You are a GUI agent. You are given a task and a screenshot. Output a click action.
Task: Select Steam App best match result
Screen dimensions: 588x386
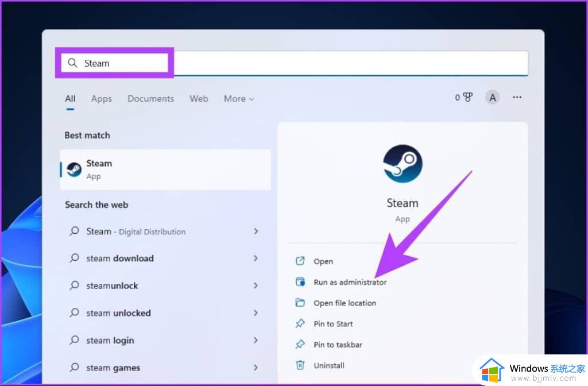[x=165, y=169]
